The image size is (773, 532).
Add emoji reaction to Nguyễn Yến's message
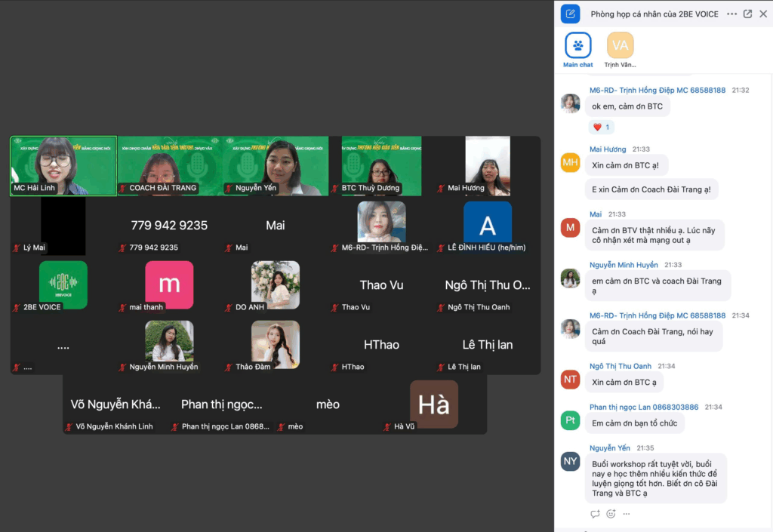[x=611, y=514]
